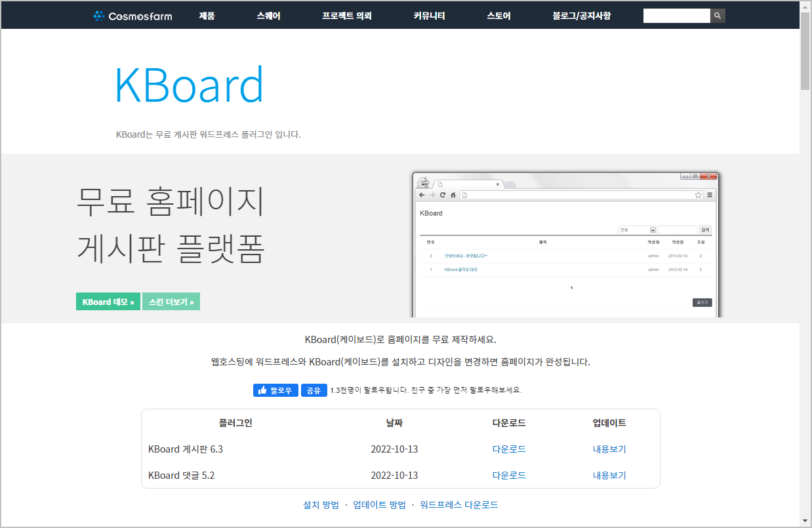Open the 스퀘어 menu
Viewport: 812px width, 528px height.
click(x=269, y=16)
